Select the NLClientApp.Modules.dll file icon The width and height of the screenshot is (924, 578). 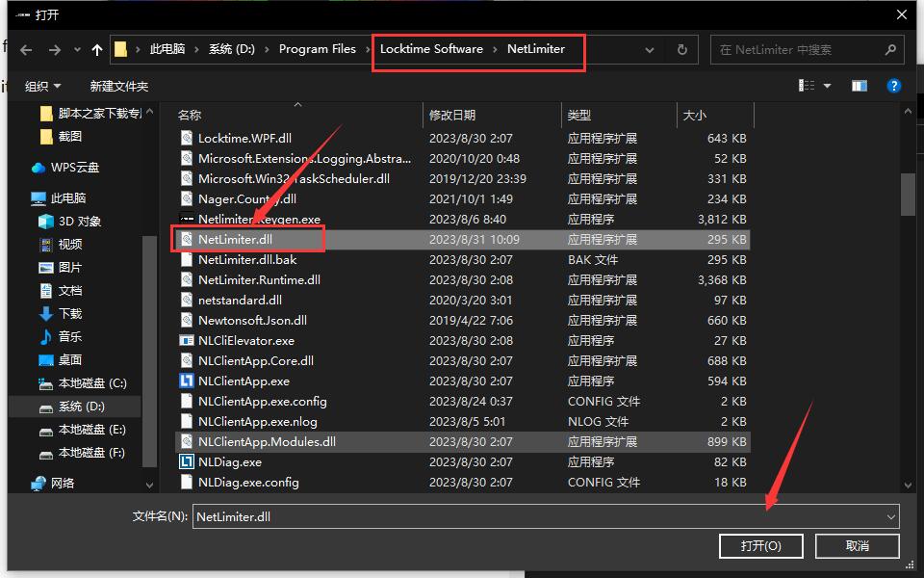tap(186, 442)
